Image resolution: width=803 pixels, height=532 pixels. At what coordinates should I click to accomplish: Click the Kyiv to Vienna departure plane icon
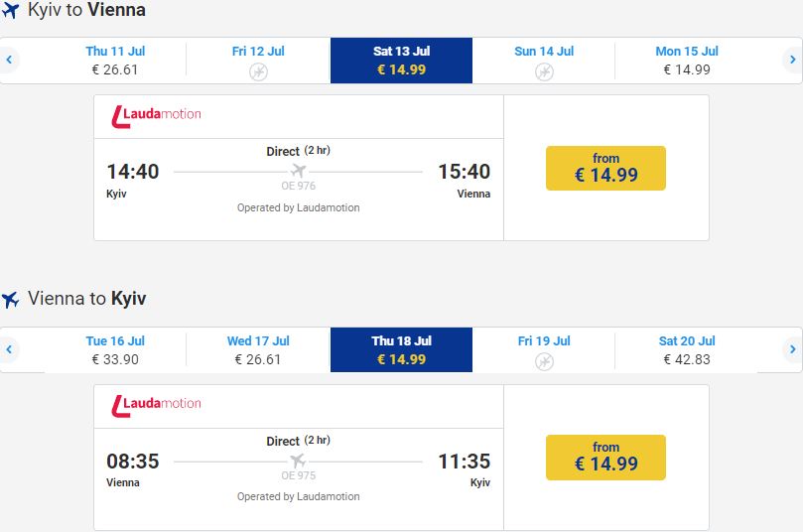click(10, 10)
